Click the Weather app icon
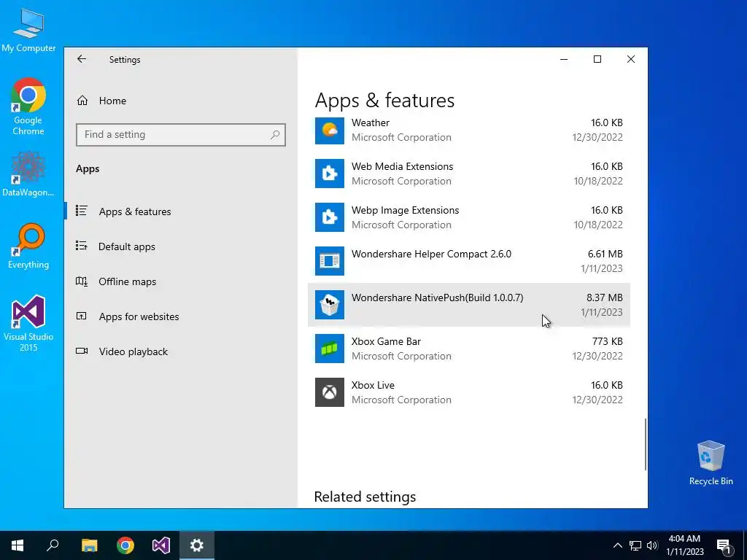This screenshot has width=747, height=560. (x=329, y=130)
